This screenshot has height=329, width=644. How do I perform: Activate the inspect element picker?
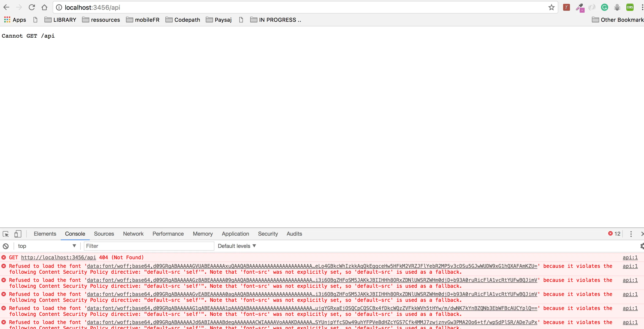[x=6, y=234]
